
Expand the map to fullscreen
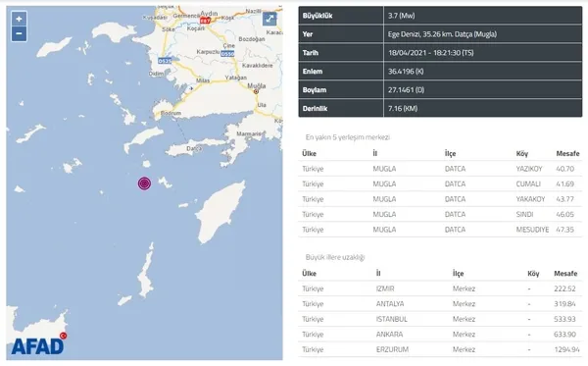269,19
